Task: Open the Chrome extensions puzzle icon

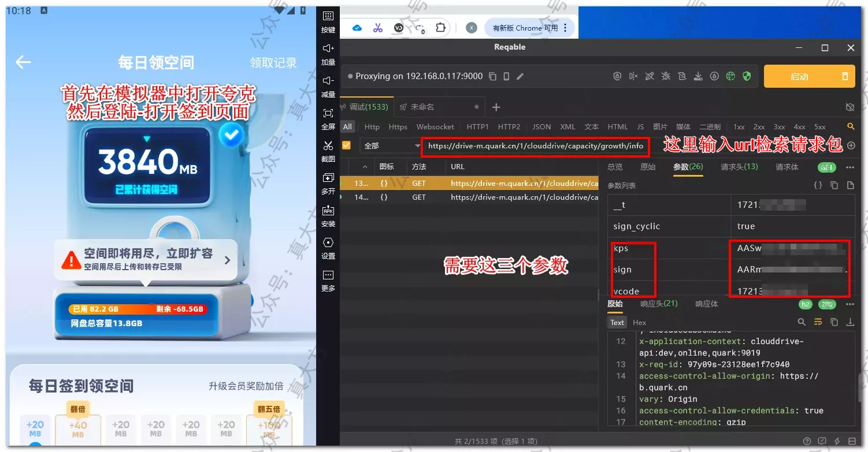Action: [x=440, y=28]
